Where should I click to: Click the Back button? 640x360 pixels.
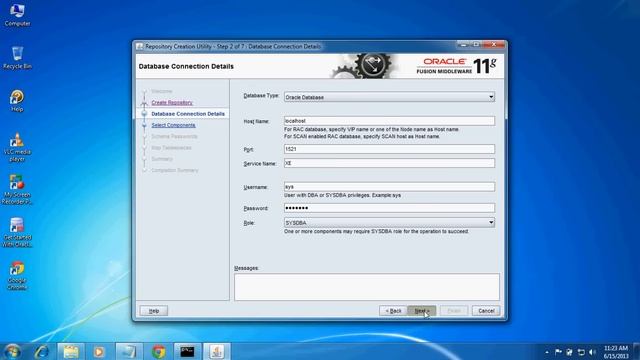click(x=393, y=311)
